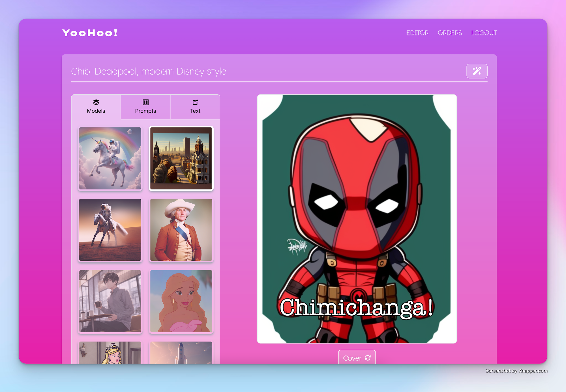Click the refresh arrows icon in Cover button

click(368, 358)
